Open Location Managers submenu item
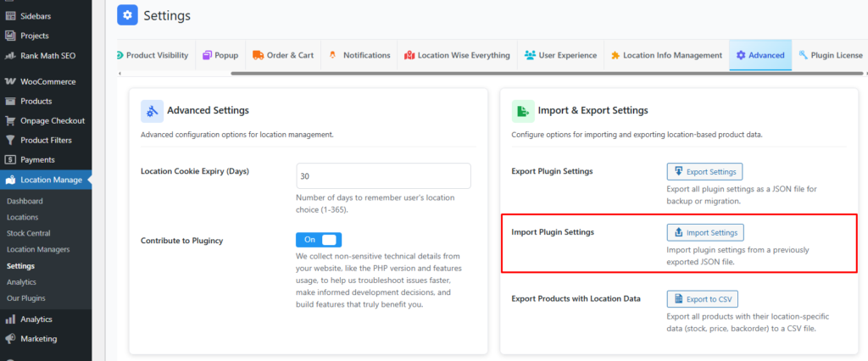 tap(38, 249)
